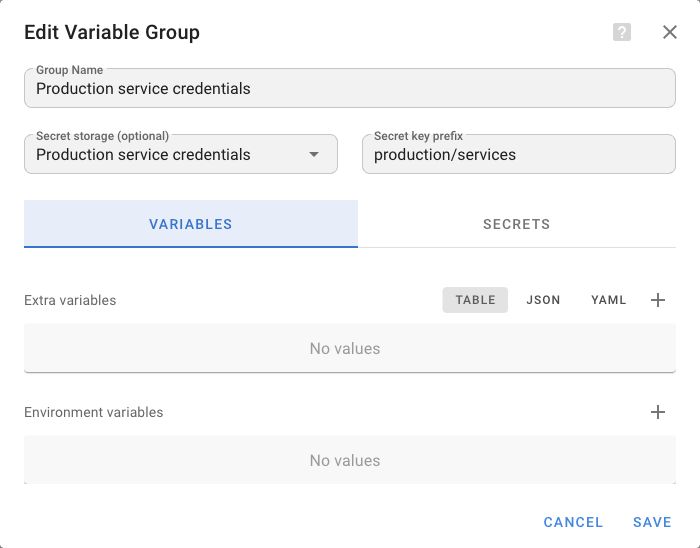The width and height of the screenshot is (700, 548).
Task: Select the Table view for extra variables
Action: pyautogui.click(x=475, y=300)
